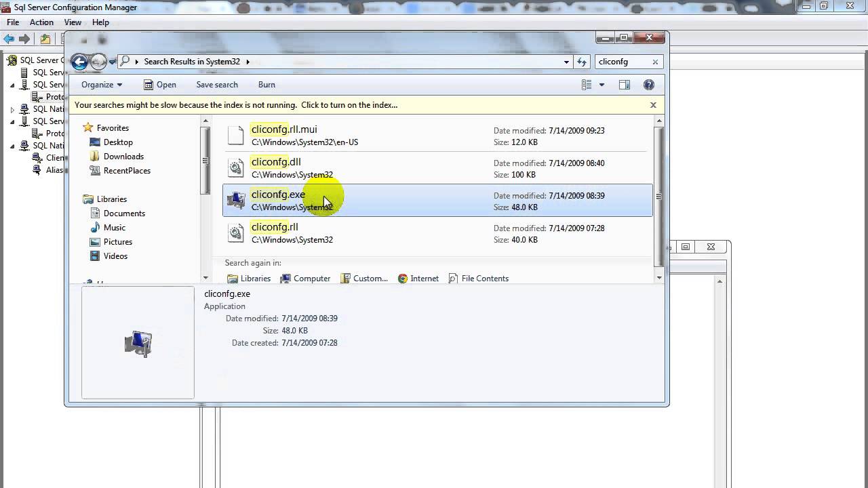Click the cliconfg.dll file name

coord(276,162)
